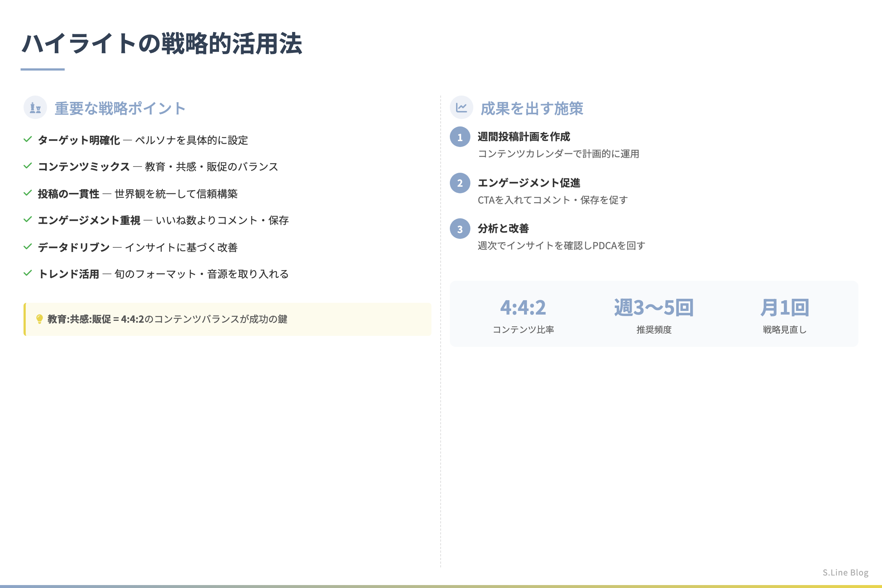Click the step title エンゲージメント促進
Image resolution: width=882 pixels, height=588 pixels.
click(529, 183)
